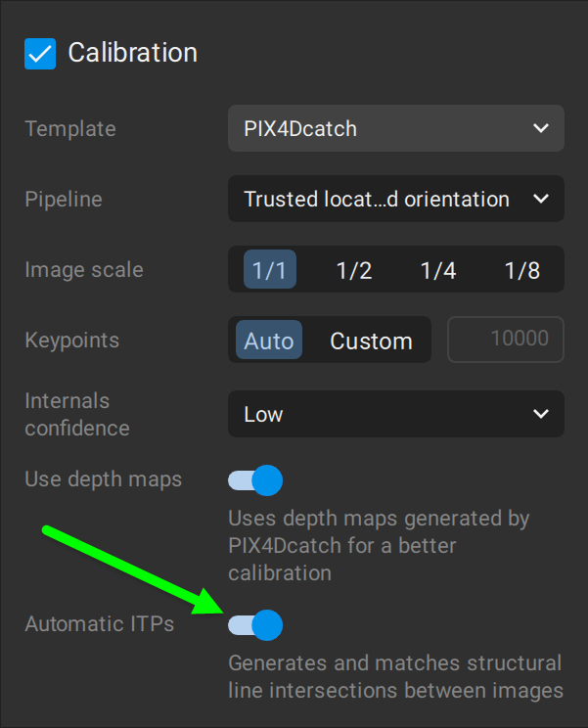Uncheck the Calibration checkbox

[x=41, y=53]
